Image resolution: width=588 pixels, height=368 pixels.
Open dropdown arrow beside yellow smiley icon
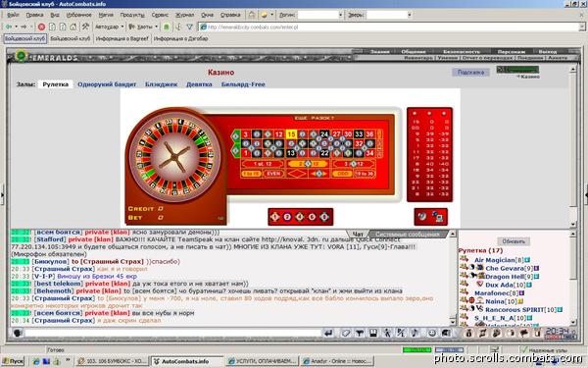click(x=271, y=15)
